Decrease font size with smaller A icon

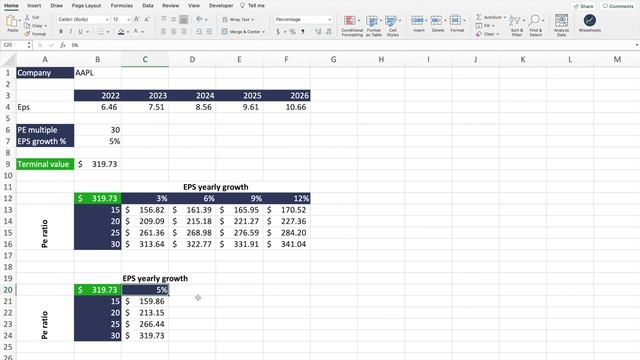tap(147, 20)
